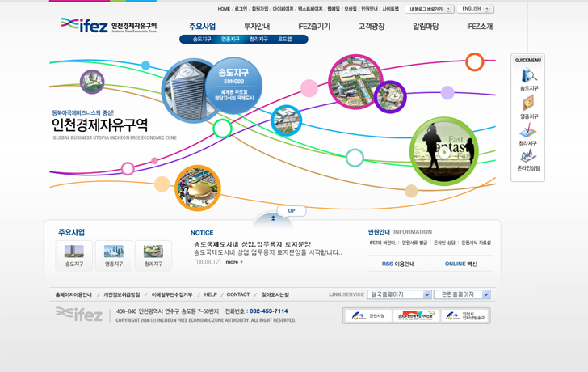Click the purple-ringed aerial photo circle

click(390, 97)
